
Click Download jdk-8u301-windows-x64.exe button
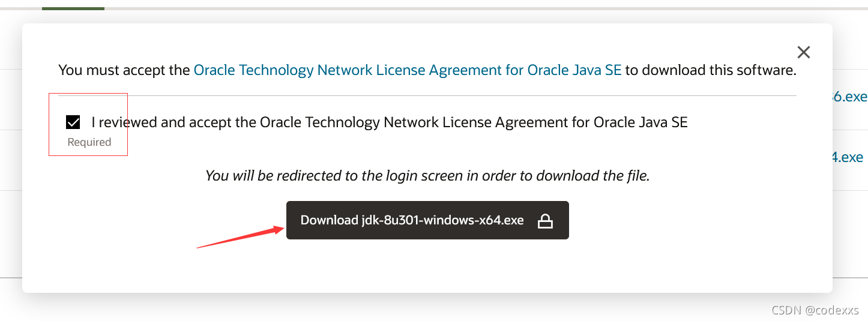coord(427,220)
